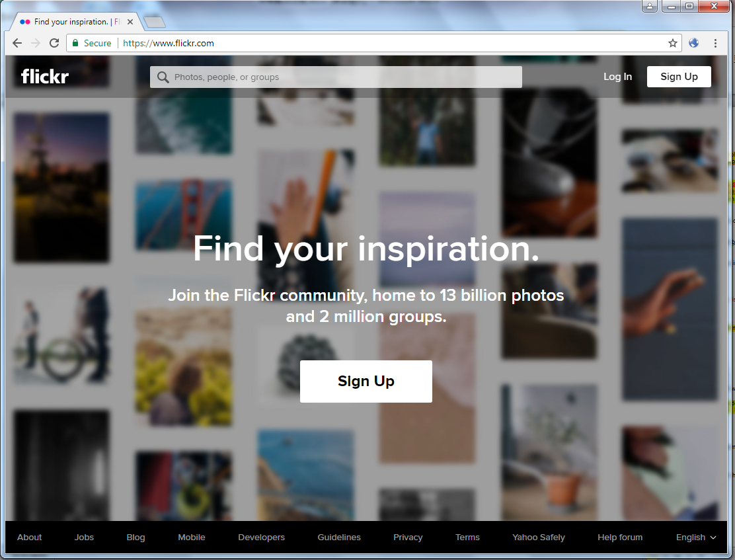The height and width of the screenshot is (560, 735).
Task: Click Sign Up in the header
Action: tap(679, 77)
